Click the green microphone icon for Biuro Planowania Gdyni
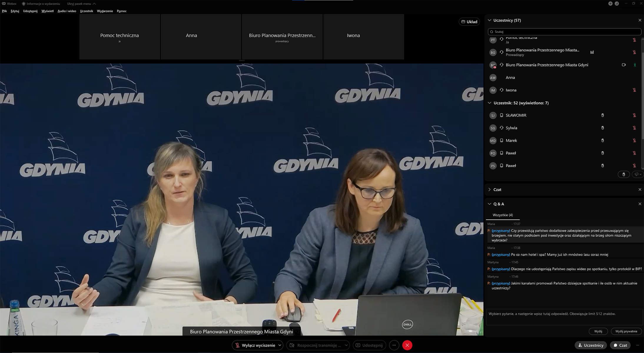Image resolution: width=644 pixels, height=353 pixels. point(635,65)
